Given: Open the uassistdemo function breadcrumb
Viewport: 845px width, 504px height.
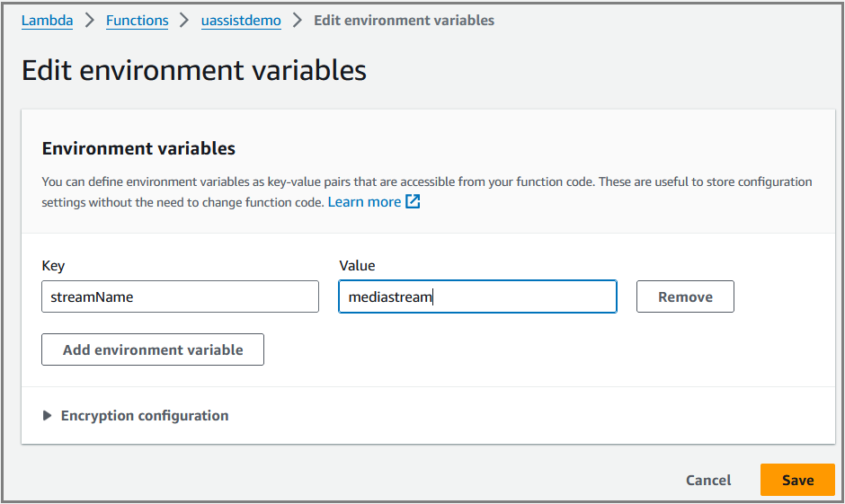Looking at the screenshot, I should pyautogui.click(x=241, y=21).
